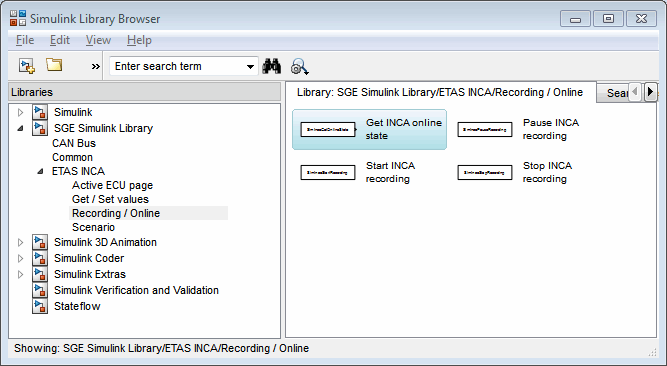This screenshot has height=366, width=667.
Task: Select the Common library entry
Action: point(72,157)
